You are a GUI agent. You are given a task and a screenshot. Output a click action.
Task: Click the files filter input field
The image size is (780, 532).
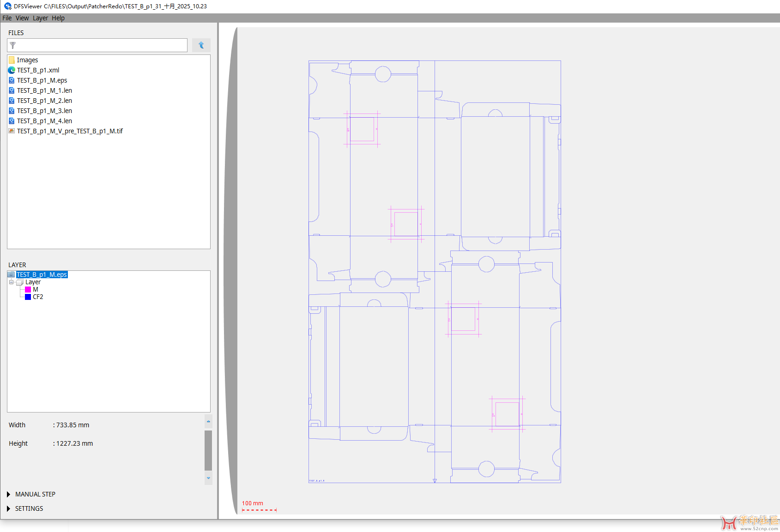pos(102,45)
